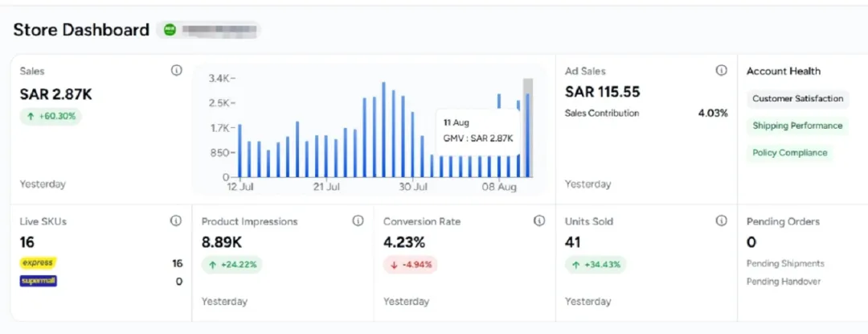Open the Pending Handover link

(x=784, y=282)
